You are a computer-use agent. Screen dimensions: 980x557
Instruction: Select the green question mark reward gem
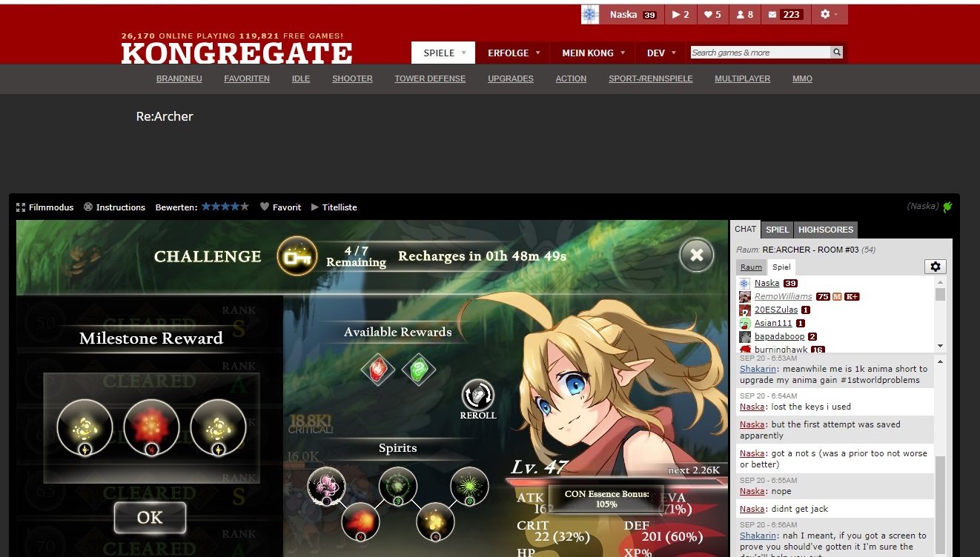(x=419, y=370)
